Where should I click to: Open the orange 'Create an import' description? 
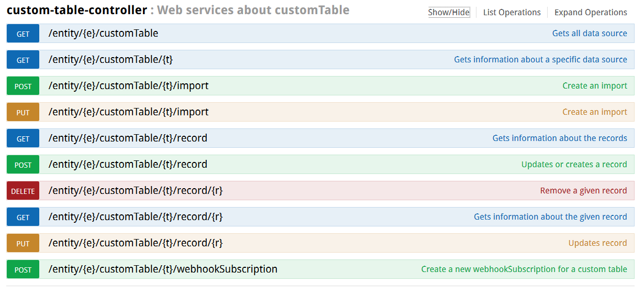[594, 112]
